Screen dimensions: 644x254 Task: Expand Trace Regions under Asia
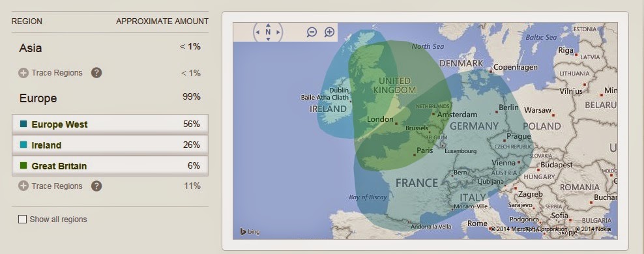coord(23,73)
